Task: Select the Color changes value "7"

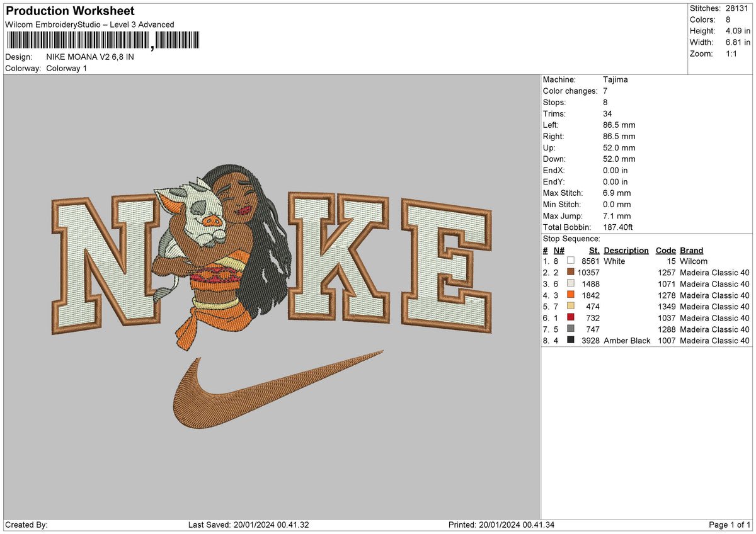Action: pos(605,91)
